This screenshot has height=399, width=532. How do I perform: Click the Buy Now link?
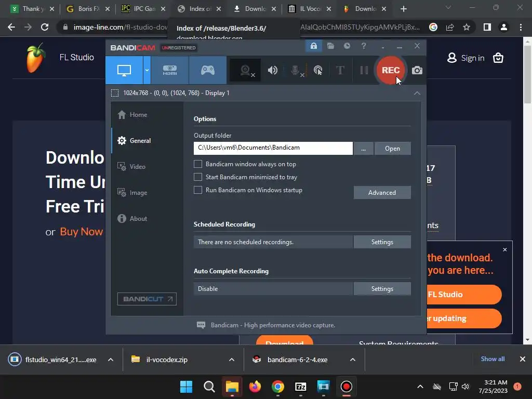(x=81, y=232)
